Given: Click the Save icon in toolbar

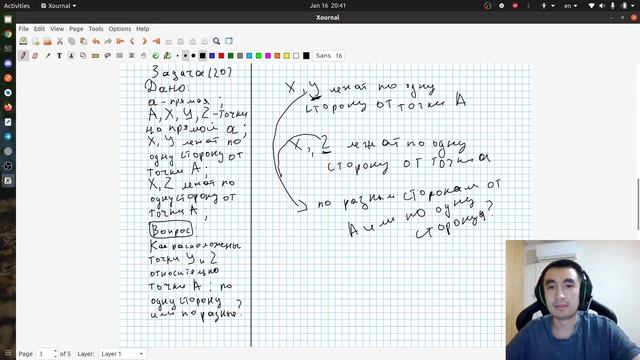Looking at the screenshot, I should pos(23,41).
